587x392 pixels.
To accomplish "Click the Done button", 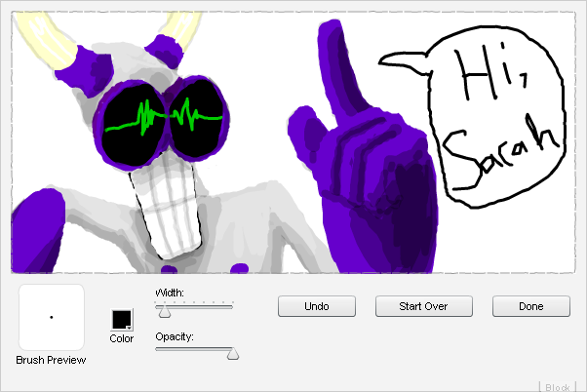I will click(531, 306).
